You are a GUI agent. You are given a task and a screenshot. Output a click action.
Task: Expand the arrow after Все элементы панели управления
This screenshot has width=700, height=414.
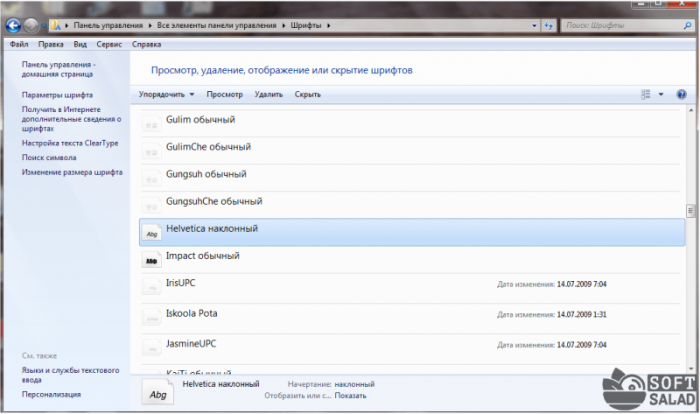point(283,25)
